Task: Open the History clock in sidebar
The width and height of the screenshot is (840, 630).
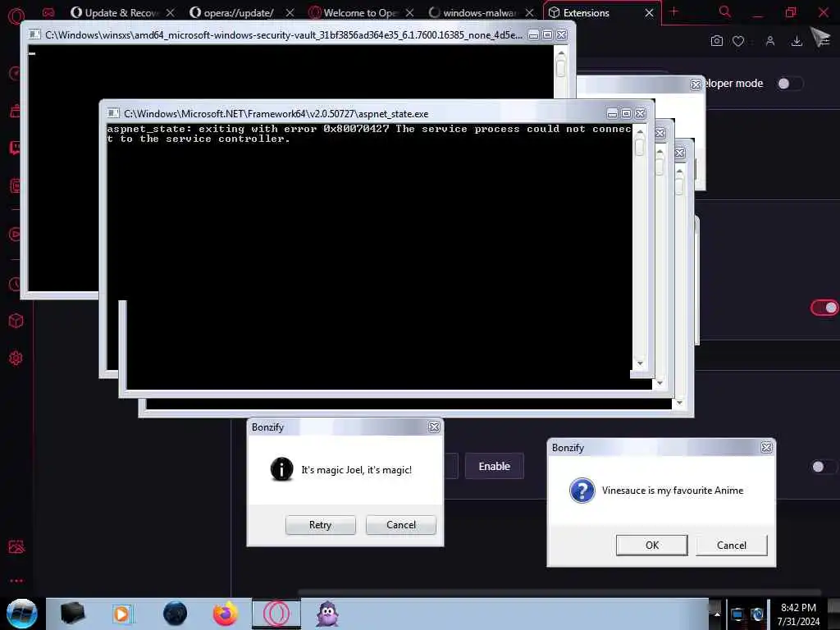Action: pyautogui.click(x=15, y=284)
